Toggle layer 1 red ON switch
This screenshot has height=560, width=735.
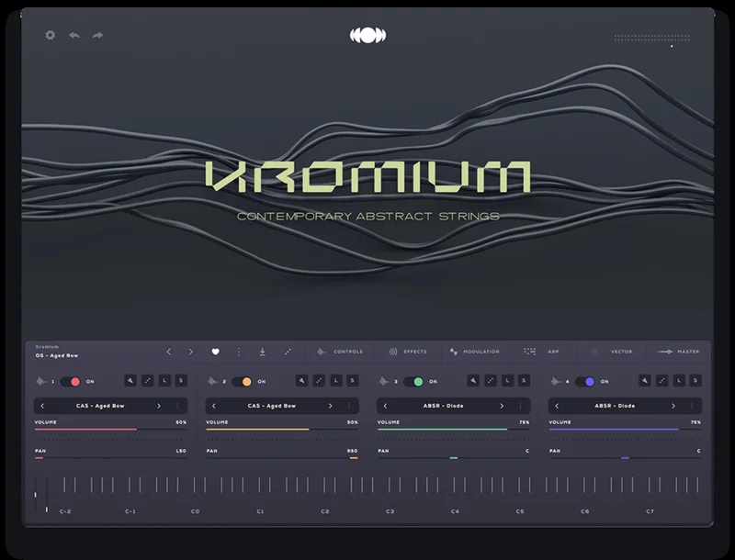pyautogui.click(x=71, y=382)
